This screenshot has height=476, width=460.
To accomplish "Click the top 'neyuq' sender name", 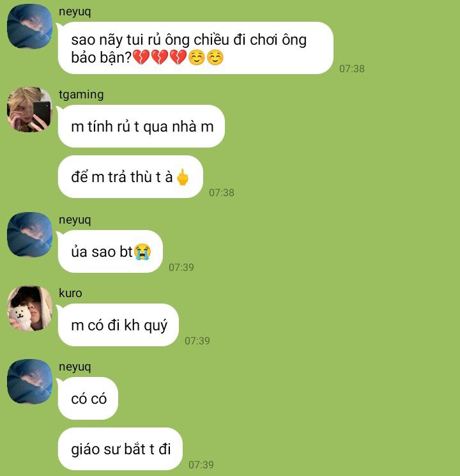I will (x=75, y=12).
